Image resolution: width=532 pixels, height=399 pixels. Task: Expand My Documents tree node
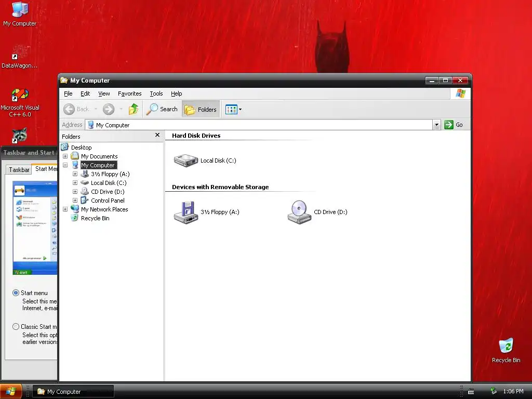tap(65, 156)
